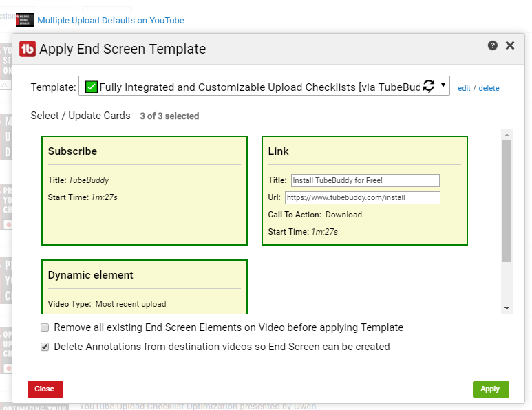Open Multiple Upload Defaults on YouTube link
This screenshot has width=532, height=410.
(111, 21)
